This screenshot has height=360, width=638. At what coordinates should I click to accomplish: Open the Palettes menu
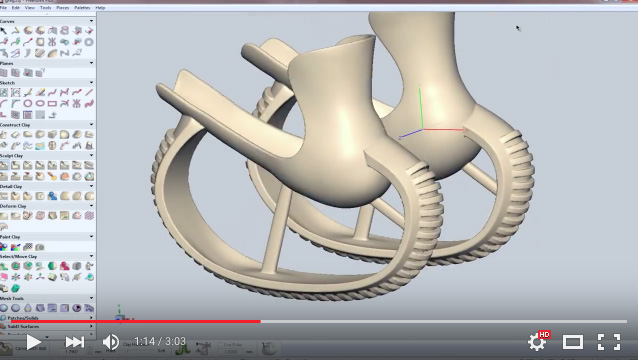point(82,7)
